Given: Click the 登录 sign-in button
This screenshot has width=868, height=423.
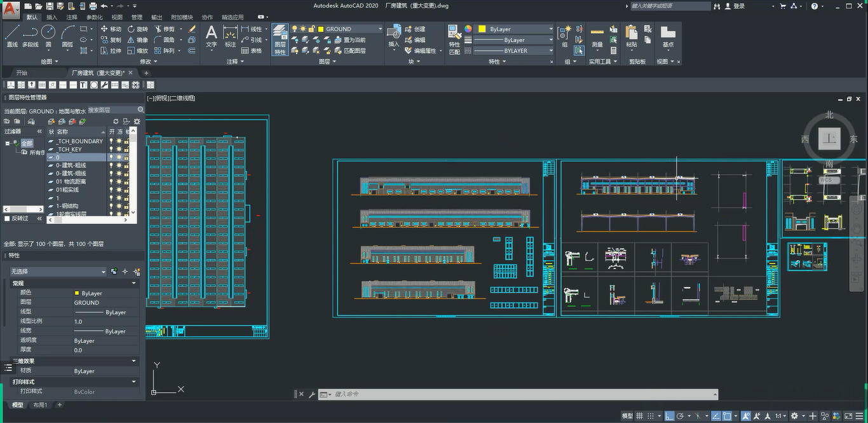Looking at the screenshot, I should 739,6.
